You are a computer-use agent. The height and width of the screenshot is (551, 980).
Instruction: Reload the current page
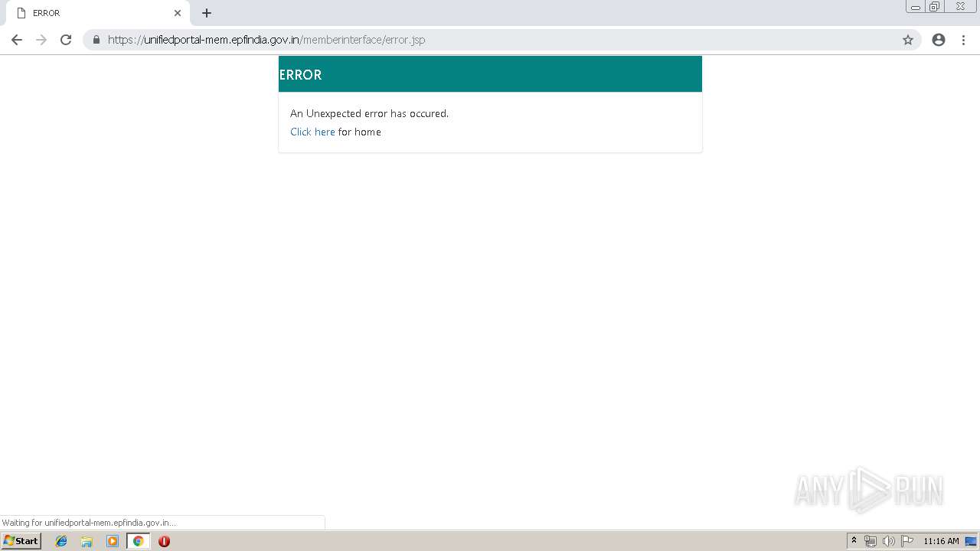(66, 40)
